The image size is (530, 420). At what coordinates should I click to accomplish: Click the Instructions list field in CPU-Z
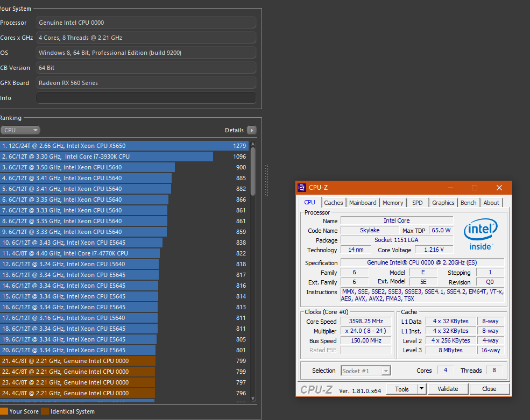click(422, 295)
